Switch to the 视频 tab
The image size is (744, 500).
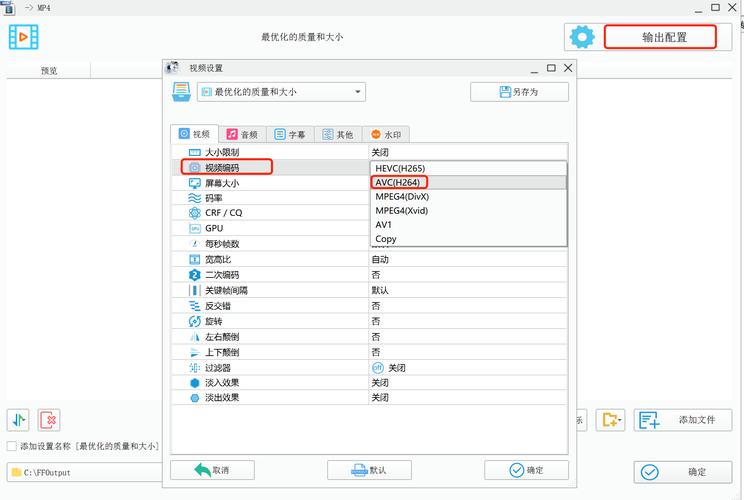click(195, 134)
